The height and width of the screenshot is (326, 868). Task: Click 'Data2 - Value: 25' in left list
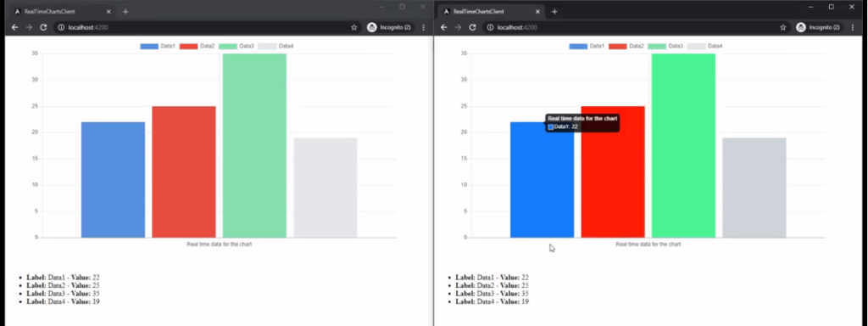tap(74, 285)
